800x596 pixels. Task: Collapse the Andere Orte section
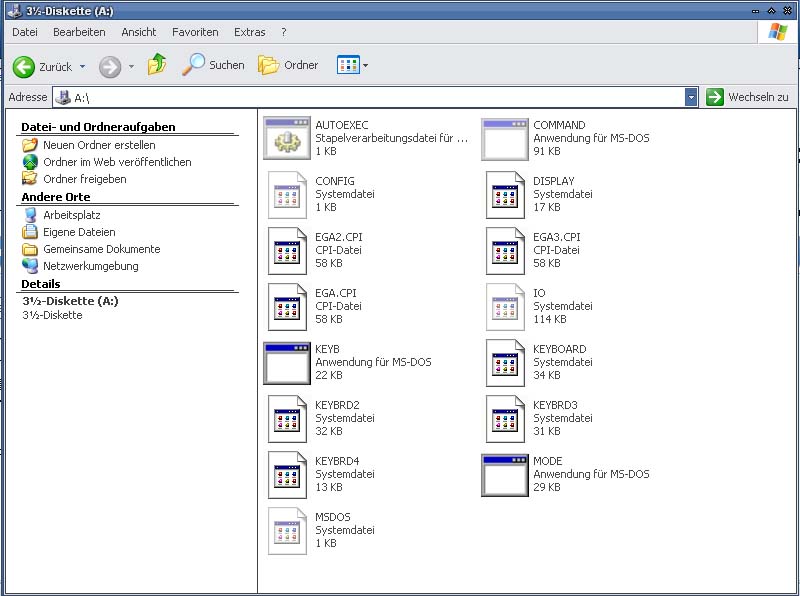[56, 197]
